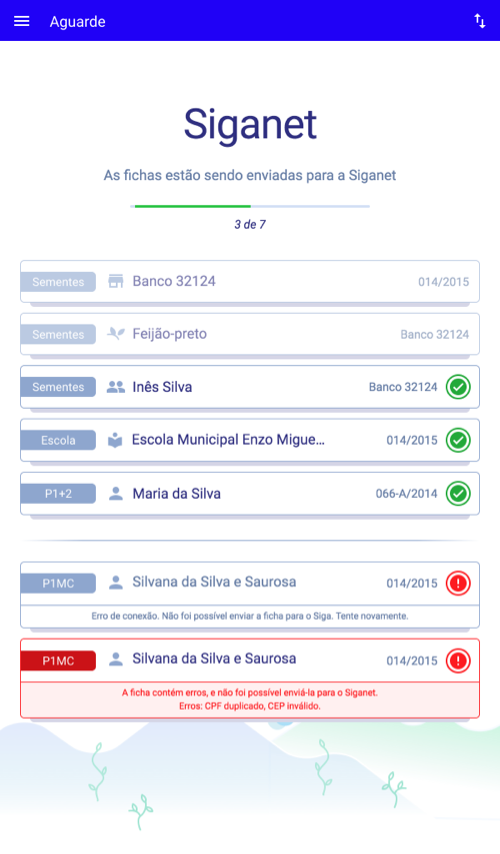Click the group icon beside Inês Silva
The image size is (500, 854).
coord(115,387)
